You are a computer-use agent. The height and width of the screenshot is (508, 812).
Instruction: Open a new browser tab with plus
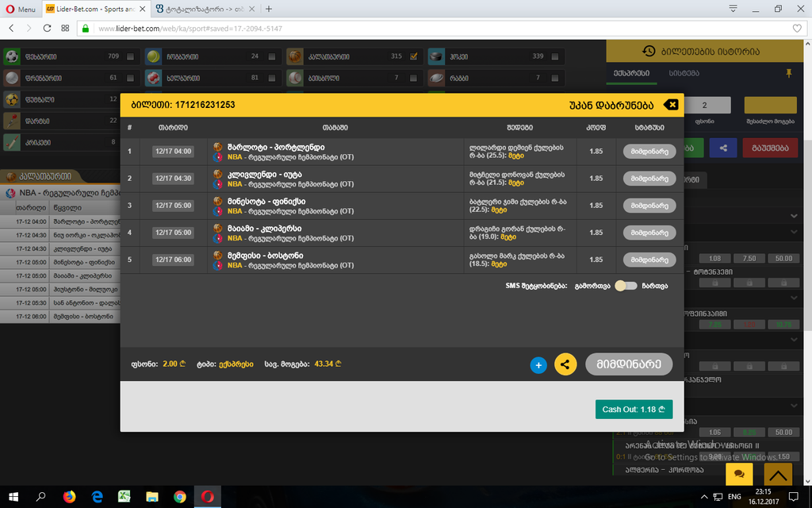point(269,9)
